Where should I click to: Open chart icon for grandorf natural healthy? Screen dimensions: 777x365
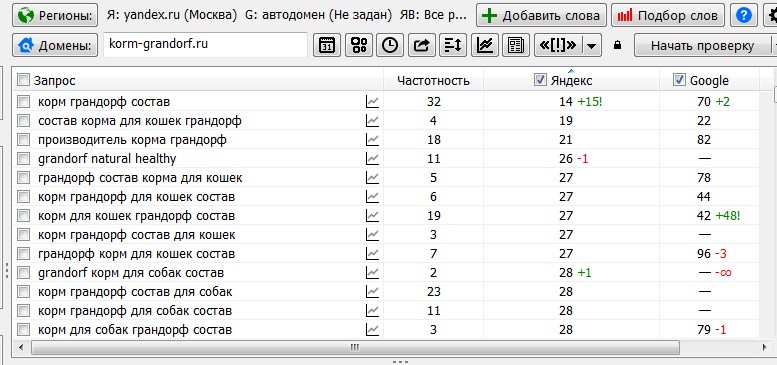coord(372,159)
